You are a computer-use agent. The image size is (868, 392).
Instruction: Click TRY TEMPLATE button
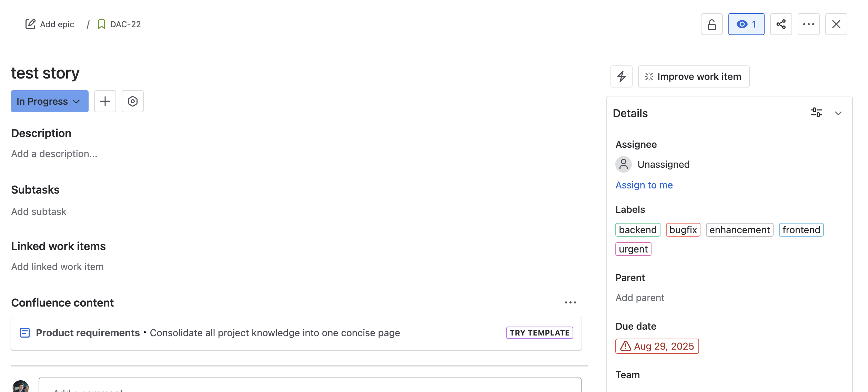click(539, 333)
